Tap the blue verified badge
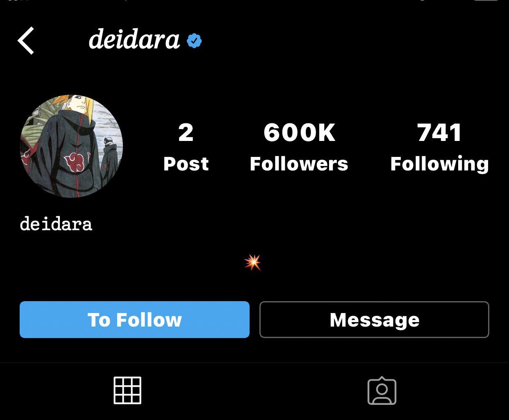 tap(194, 41)
